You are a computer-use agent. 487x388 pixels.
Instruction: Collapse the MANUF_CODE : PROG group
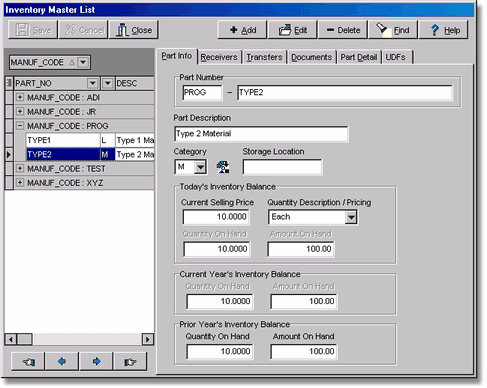tap(20, 126)
